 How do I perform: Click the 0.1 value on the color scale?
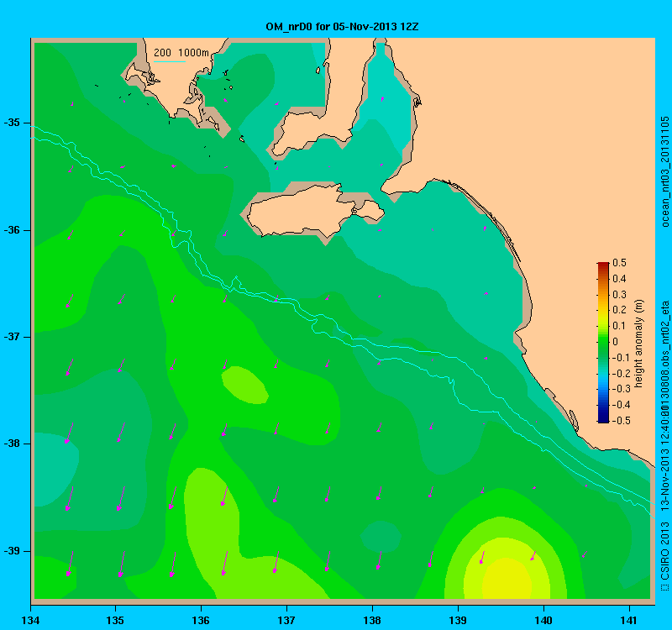point(619,326)
